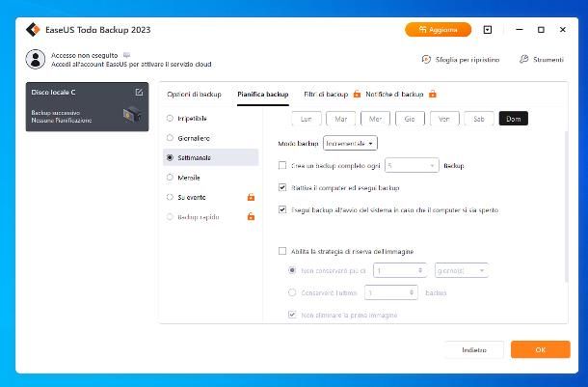Select the Non conservare più di radio
588x387 pixels.
click(x=292, y=270)
